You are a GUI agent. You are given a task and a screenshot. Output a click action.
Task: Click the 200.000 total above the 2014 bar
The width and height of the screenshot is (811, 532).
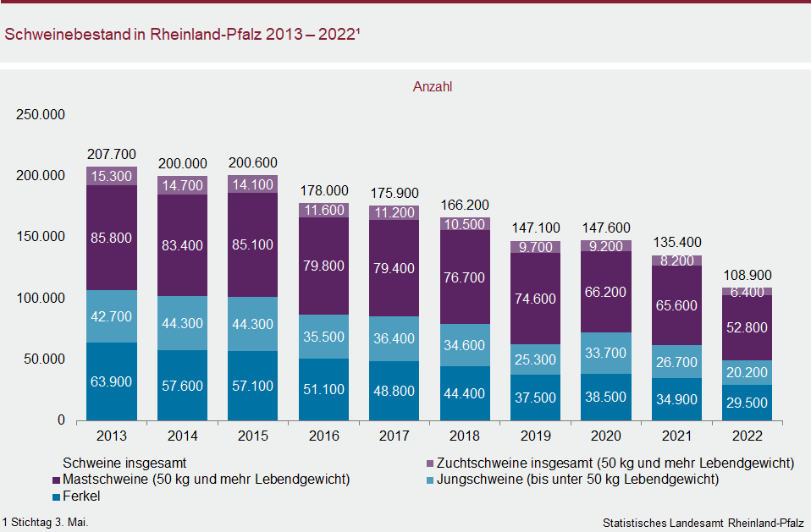click(x=182, y=164)
